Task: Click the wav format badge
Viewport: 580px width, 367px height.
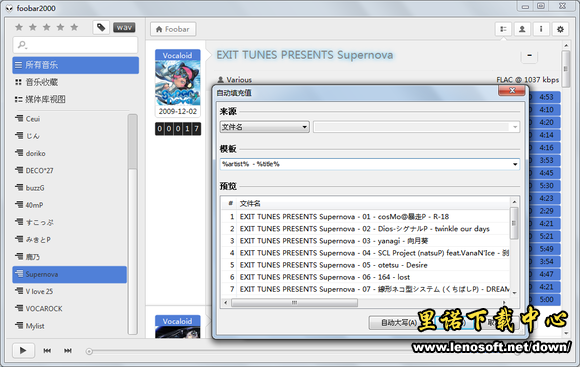Action: [124, 27]
